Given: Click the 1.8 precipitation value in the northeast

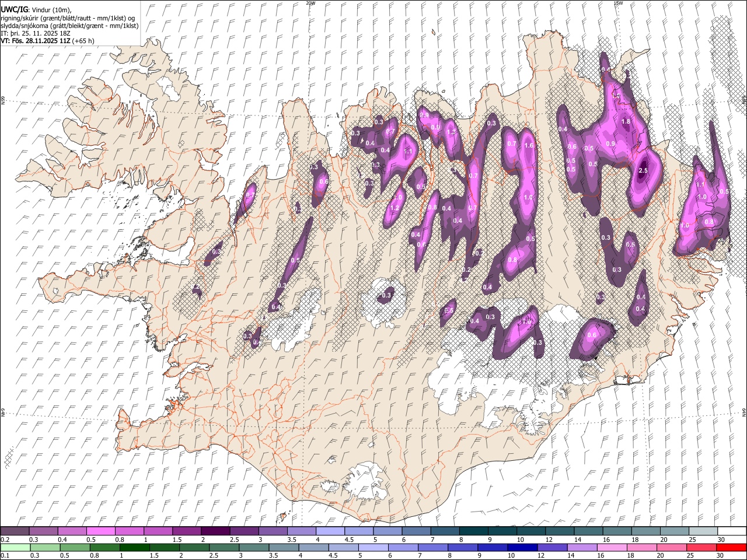Looking at the screenshot, I should coord(626,121).
